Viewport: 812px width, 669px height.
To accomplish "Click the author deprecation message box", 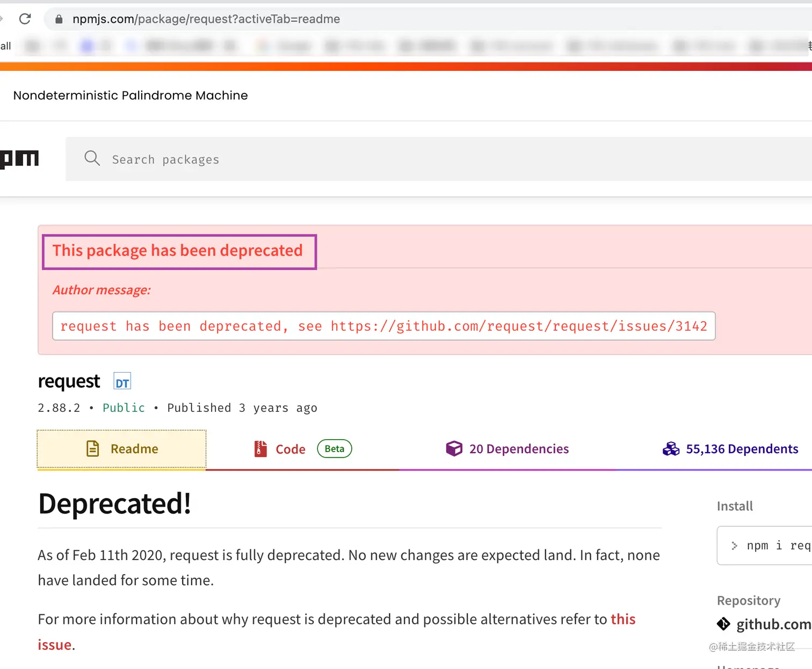I will (x=383, y=326).
